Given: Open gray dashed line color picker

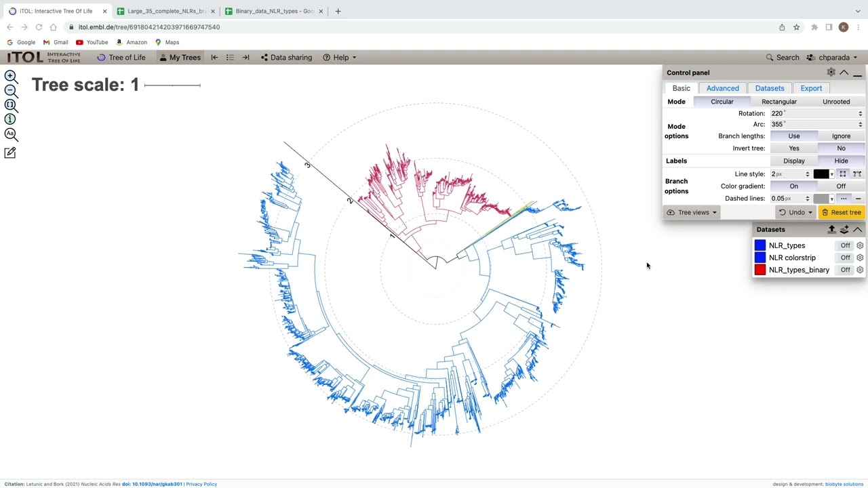Looking at the screenshot, I should pyautogui.click(x=823, y=199).
